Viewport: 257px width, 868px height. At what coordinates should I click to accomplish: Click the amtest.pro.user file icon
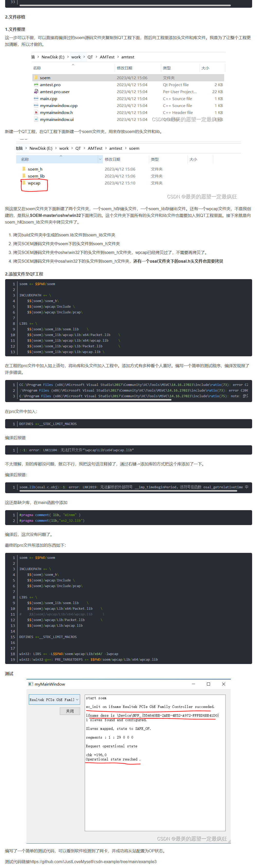pyautogui.click(x=36, y=92)
